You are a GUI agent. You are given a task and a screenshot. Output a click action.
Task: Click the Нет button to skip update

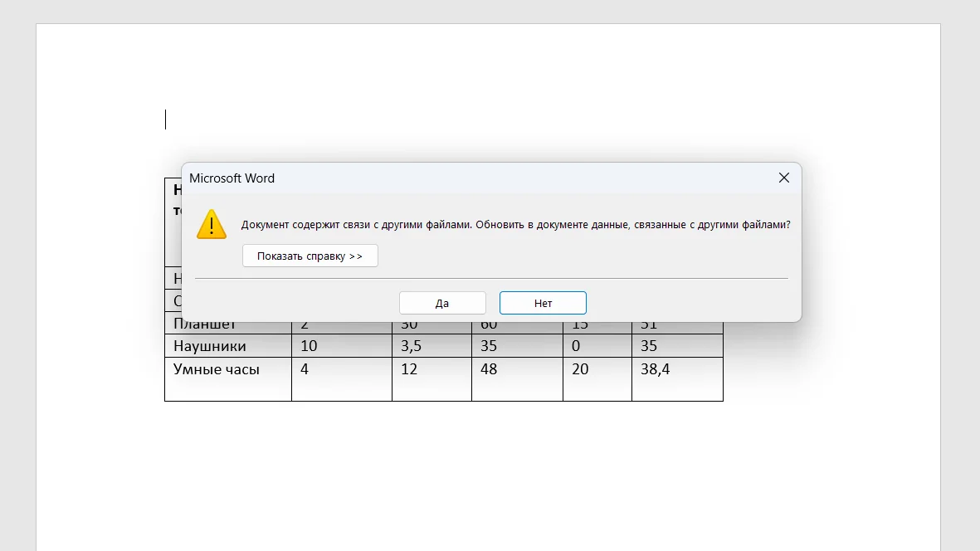point(543,303)
